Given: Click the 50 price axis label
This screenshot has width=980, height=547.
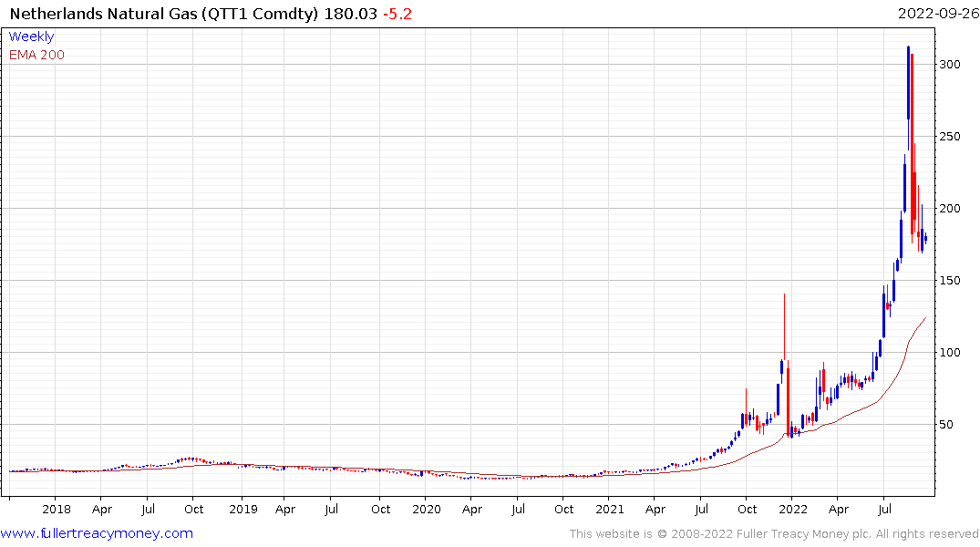Looking at the screenshot, I should (946, 425).
